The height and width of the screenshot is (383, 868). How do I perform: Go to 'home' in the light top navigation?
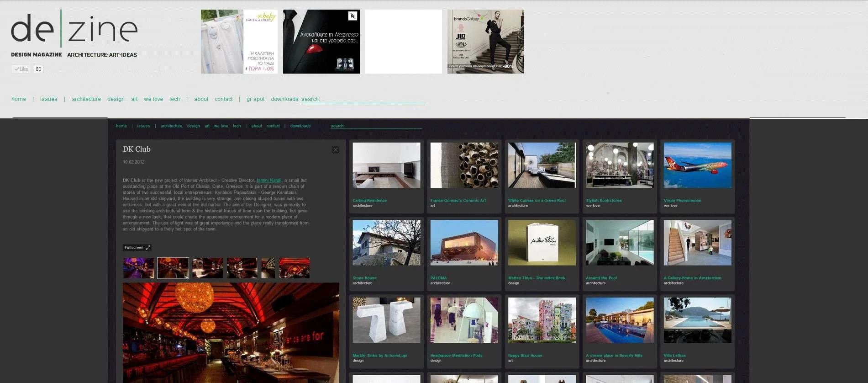coord(19,99)
